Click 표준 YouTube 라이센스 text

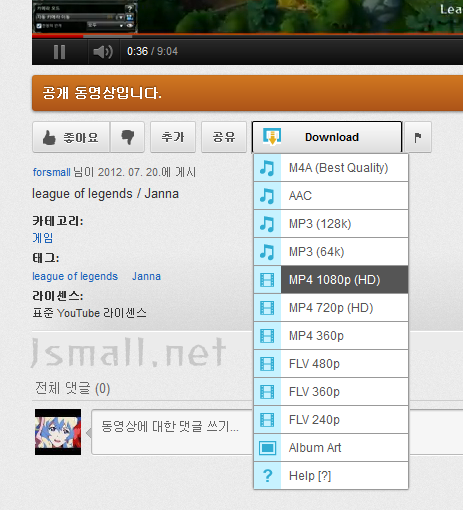click(89, 313)
